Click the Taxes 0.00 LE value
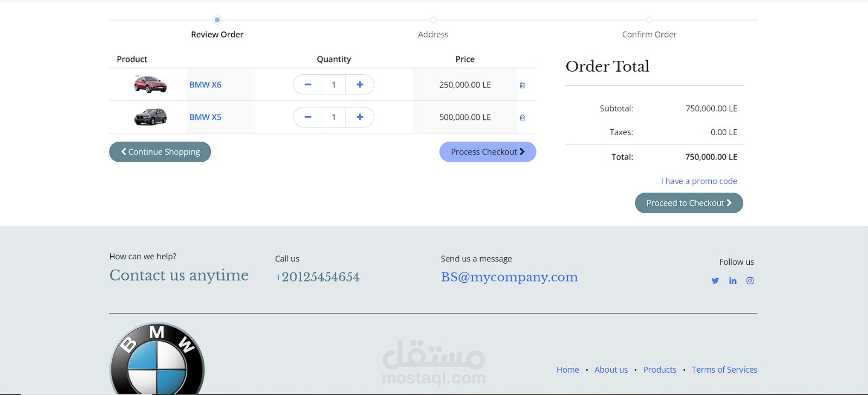This screenshot has width=868, height=395. pos(724,132)
